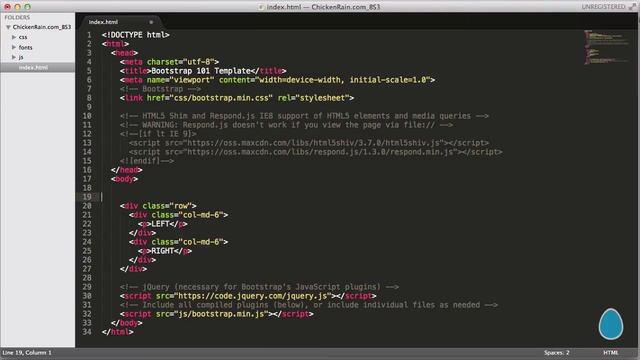Click the Bootstrap 101 Template title text
This screenshot has width=640, height=360.
[200, 71]
